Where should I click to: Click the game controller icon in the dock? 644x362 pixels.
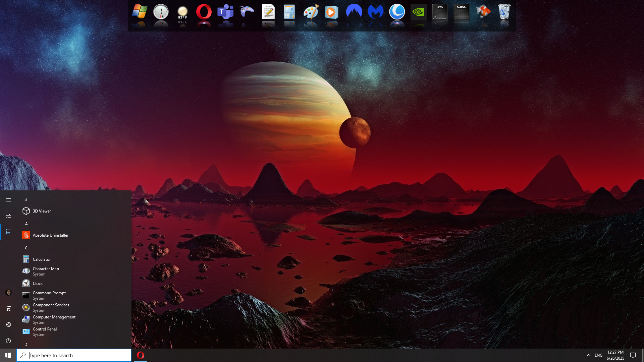click(x=247, y=12)
